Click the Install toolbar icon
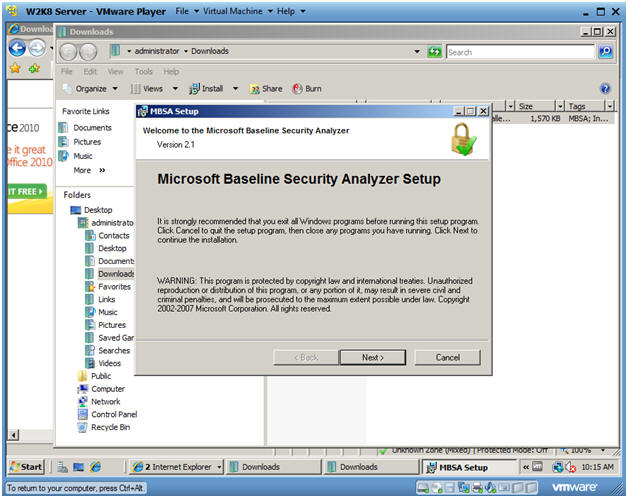 194,89
